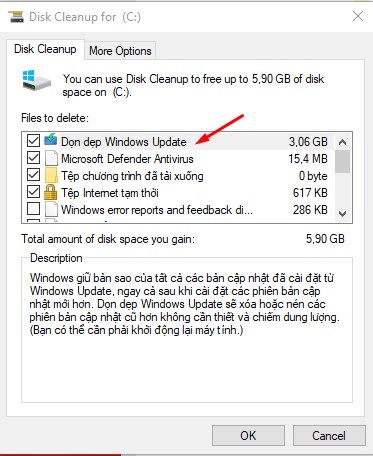
Task: Uncheck Dọn dẹp Windows Update checkbox
Action: [33, 141]
